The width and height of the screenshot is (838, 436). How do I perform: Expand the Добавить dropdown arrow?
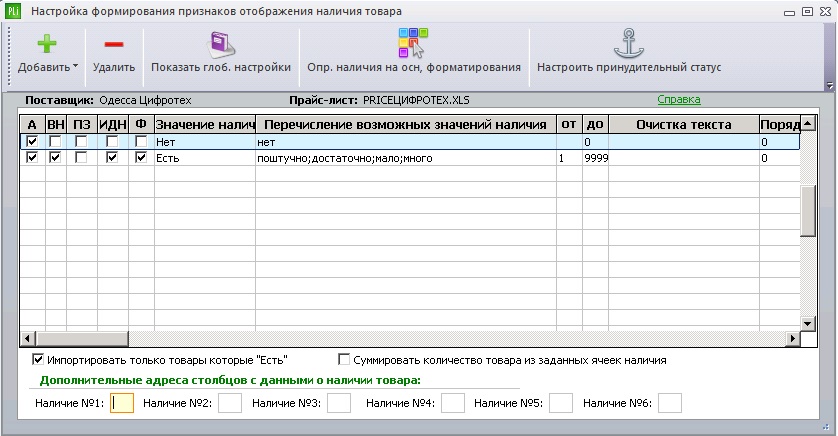coord(75,66)
